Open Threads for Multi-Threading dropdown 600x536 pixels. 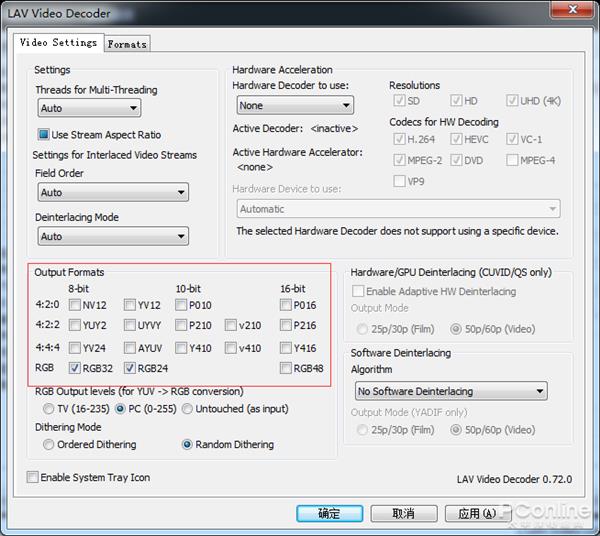89,108
